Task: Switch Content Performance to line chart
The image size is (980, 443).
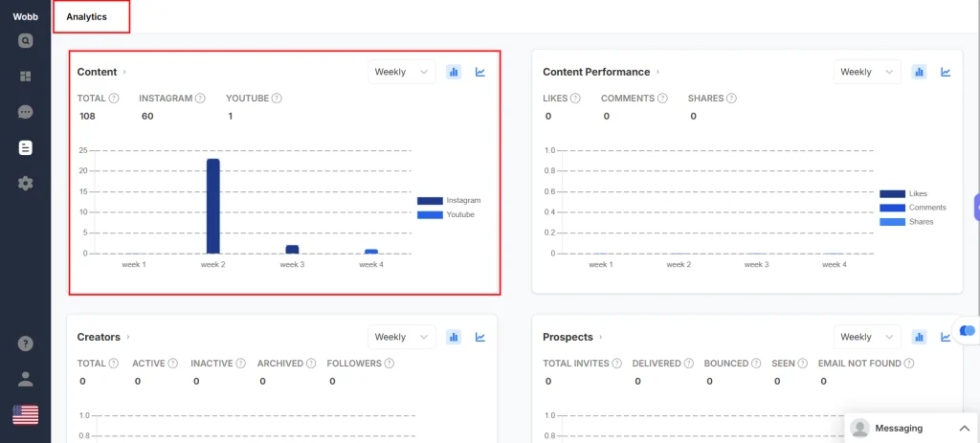Action: point(946,72)
